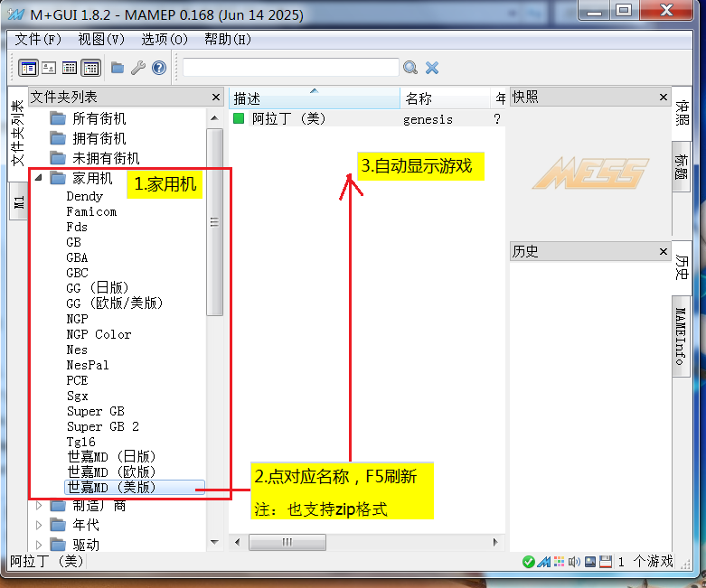Click the snapshot picture status icon

[590, 562]
